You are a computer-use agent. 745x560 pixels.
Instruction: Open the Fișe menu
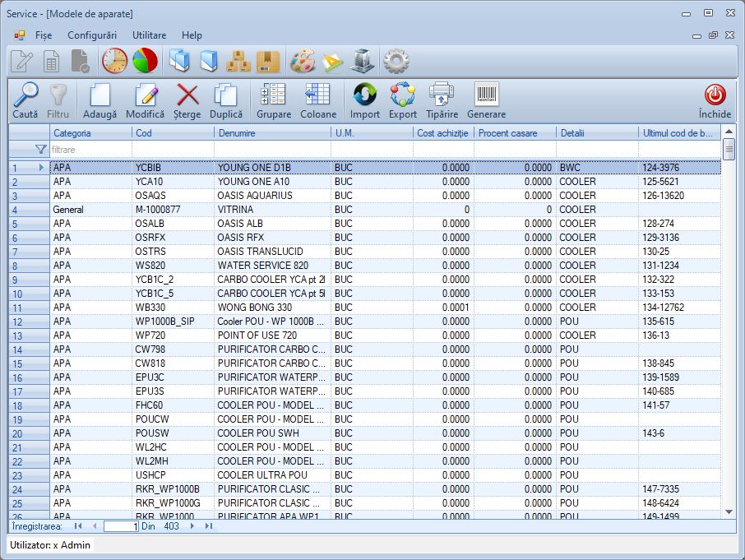(44, 35)
